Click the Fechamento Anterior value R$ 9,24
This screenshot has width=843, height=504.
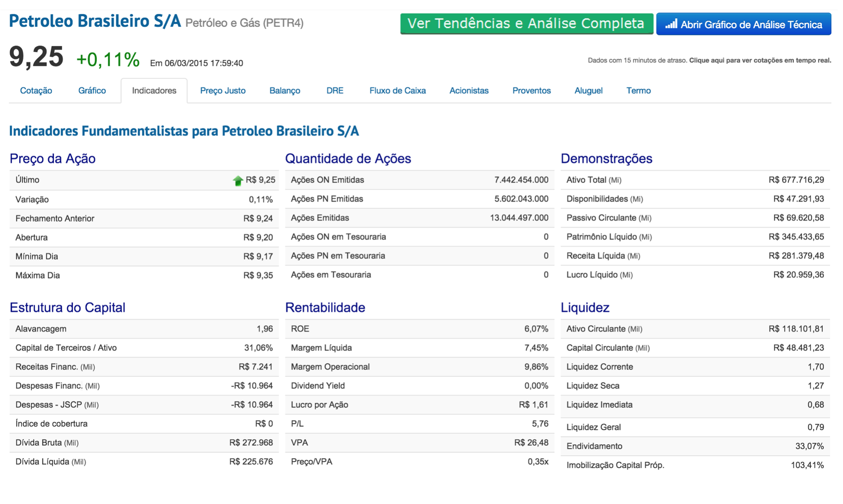[258, 219]
